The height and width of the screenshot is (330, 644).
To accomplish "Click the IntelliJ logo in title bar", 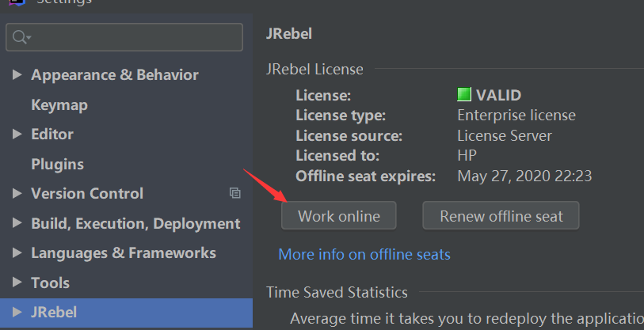I will (16, 2).
